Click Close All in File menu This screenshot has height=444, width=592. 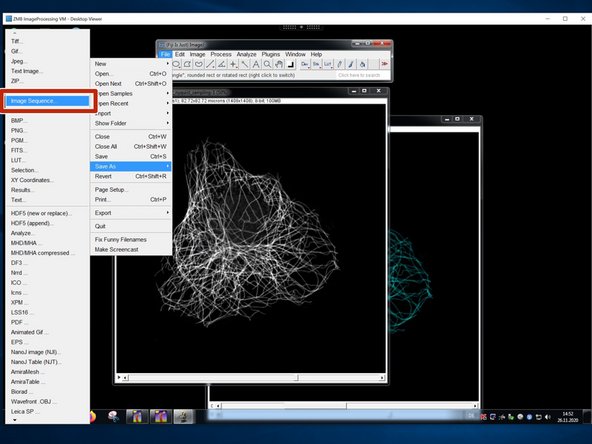pos(131,146)
